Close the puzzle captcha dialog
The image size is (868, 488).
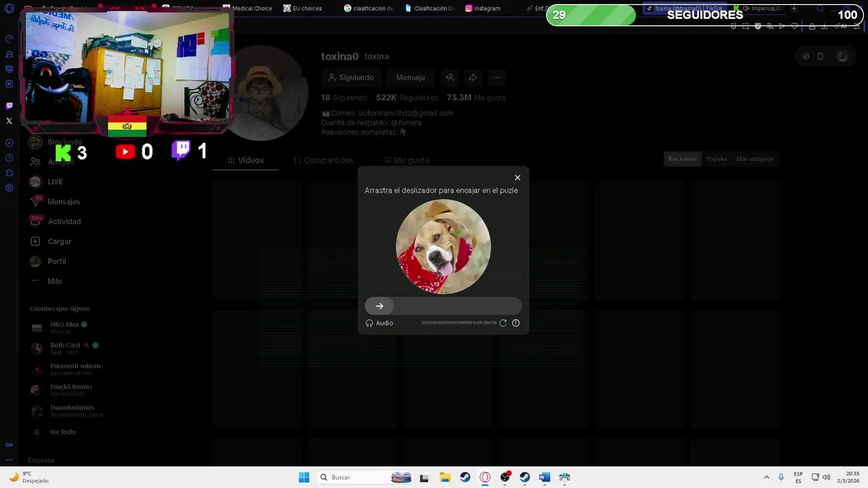pyautogui.click(x=517, y=178)
